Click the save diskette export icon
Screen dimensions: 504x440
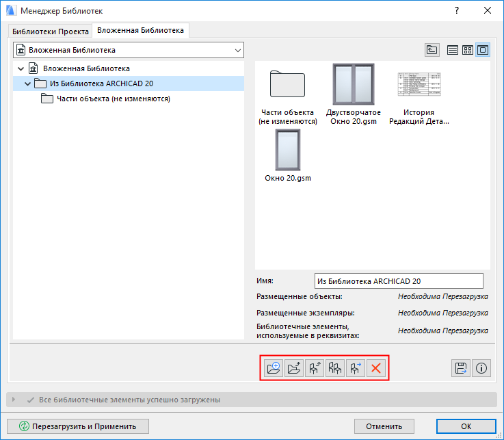tap(461, 368)
